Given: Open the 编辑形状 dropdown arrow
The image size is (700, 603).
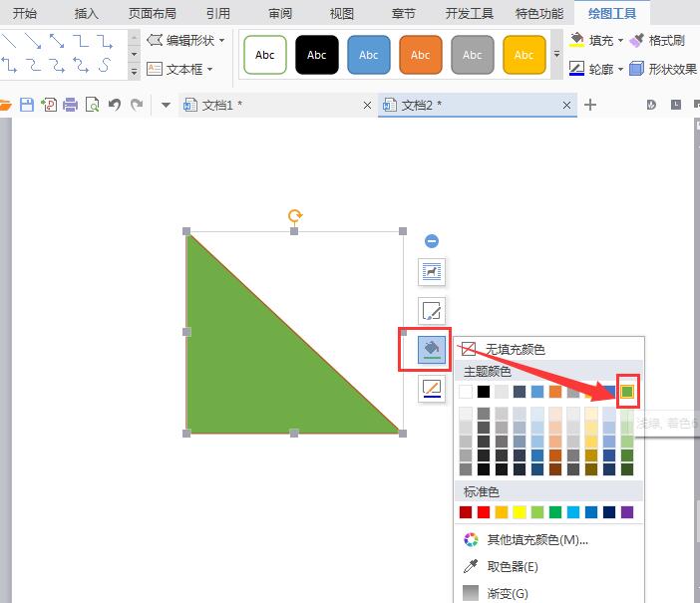Looking at the screenshot, I should point(221,40).
